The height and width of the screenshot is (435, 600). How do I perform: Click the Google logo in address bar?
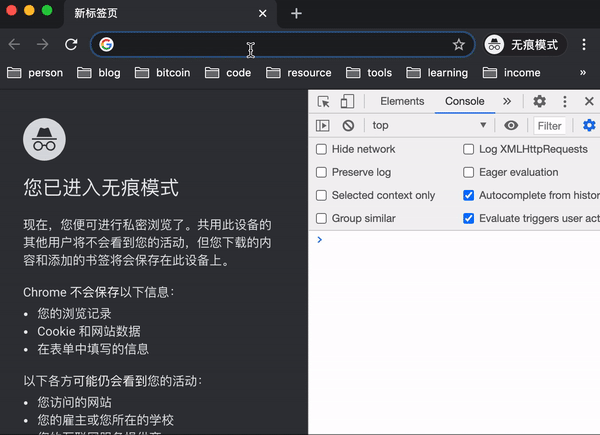pyautogui.click(x=106, y=44)
